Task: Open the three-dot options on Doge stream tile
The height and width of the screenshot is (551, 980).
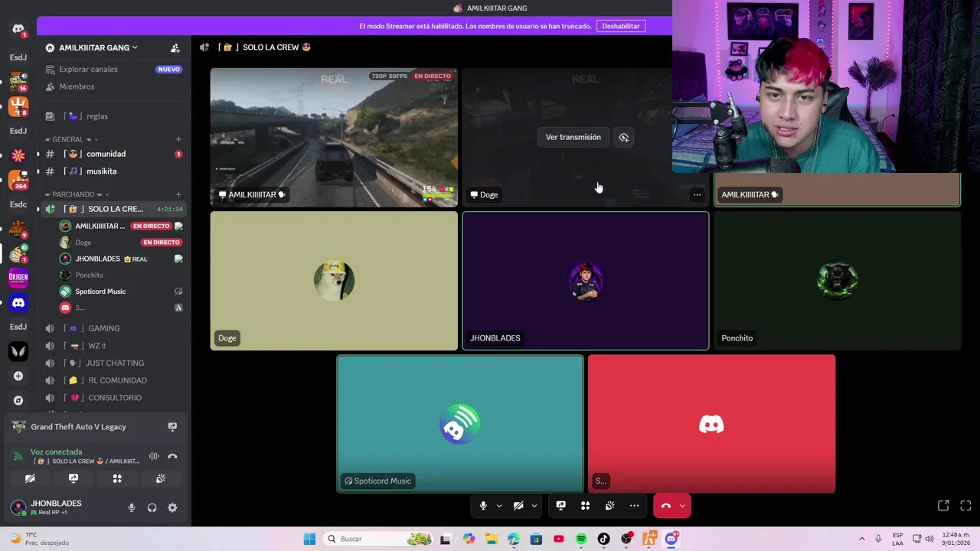Action: tap(697, 194)
